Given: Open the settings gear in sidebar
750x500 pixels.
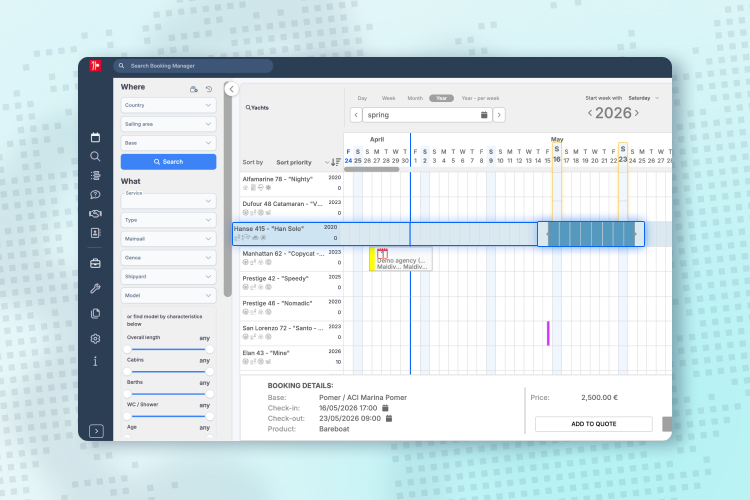Looking at the screenshot, I should pos(95,339).
